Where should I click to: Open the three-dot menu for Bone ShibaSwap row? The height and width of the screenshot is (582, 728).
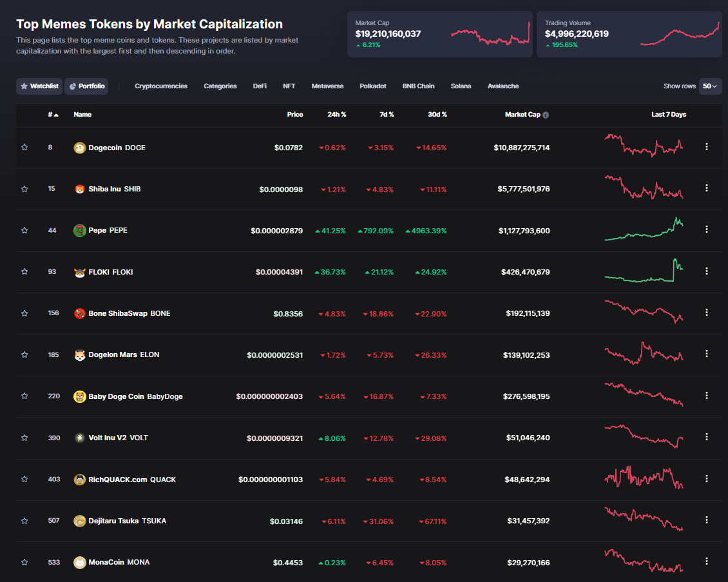tap(707, 313)
